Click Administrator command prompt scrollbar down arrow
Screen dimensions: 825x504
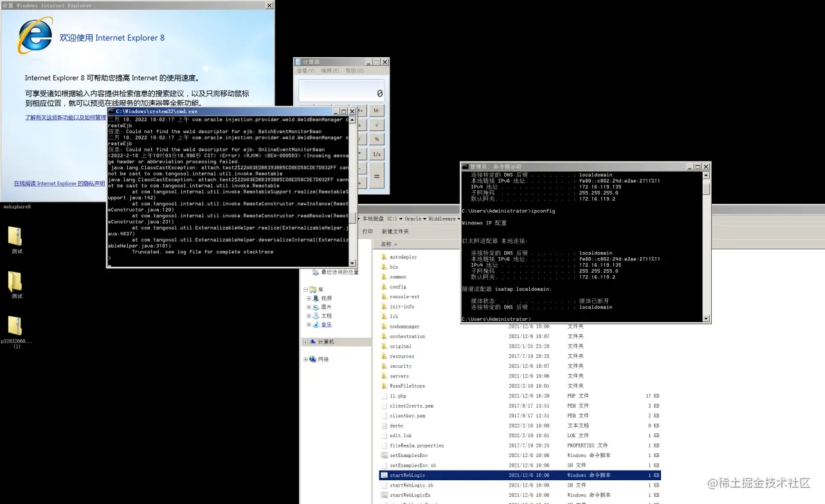pos(706,318)
